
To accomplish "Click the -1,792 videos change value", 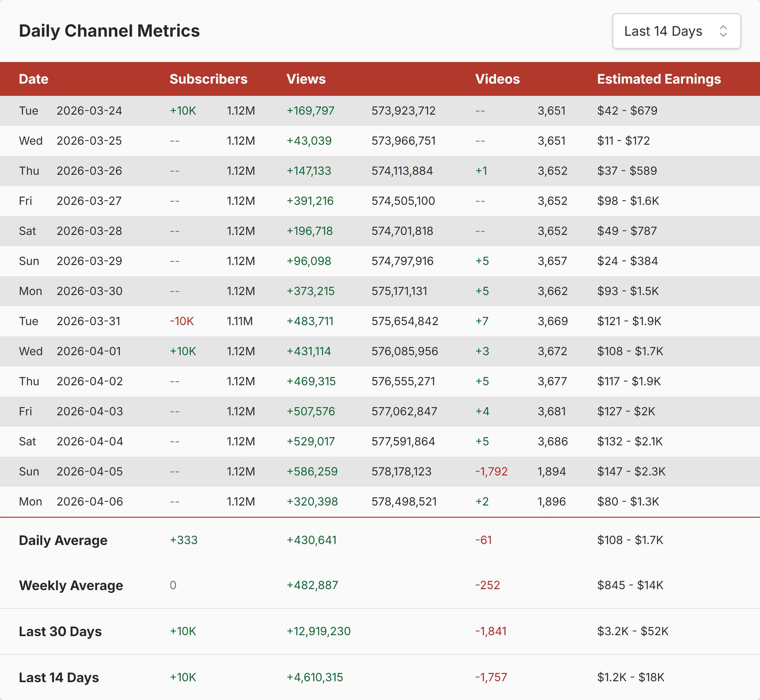I will 491,471.
